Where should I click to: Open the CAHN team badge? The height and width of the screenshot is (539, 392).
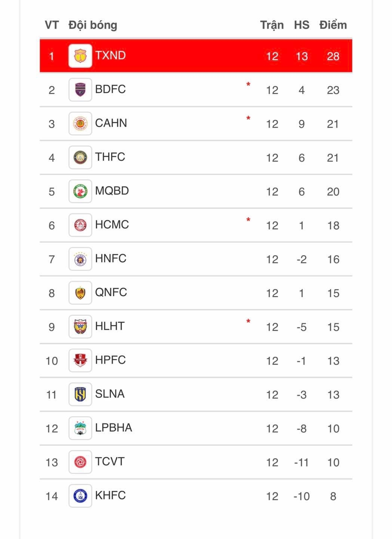coord(80,124)
